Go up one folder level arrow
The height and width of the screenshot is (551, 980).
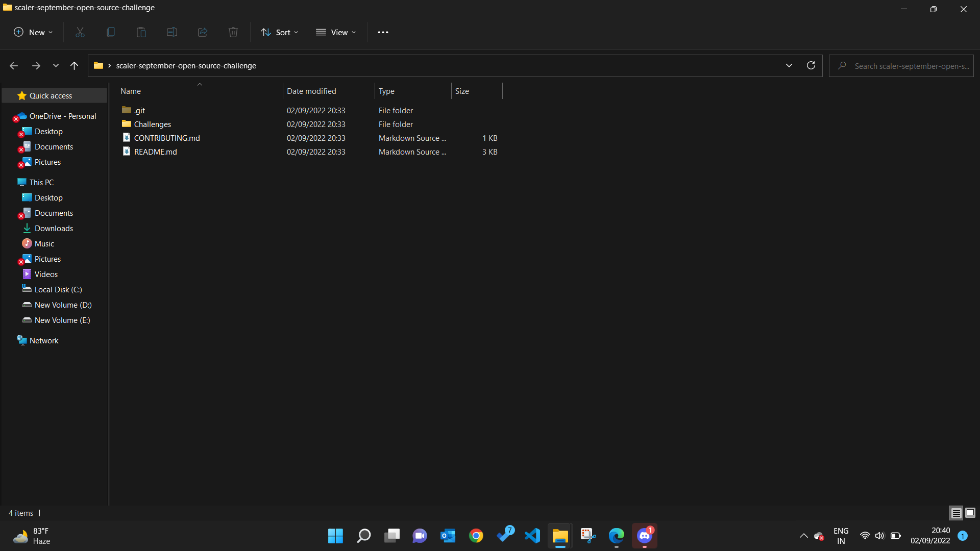click(x=74, y=65)
